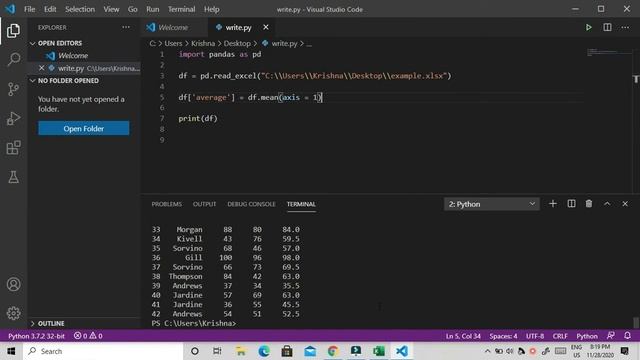Click Krishna in the breadcrumb path
This screenshot has height=360, width=640.
click(x=203, y=43)
